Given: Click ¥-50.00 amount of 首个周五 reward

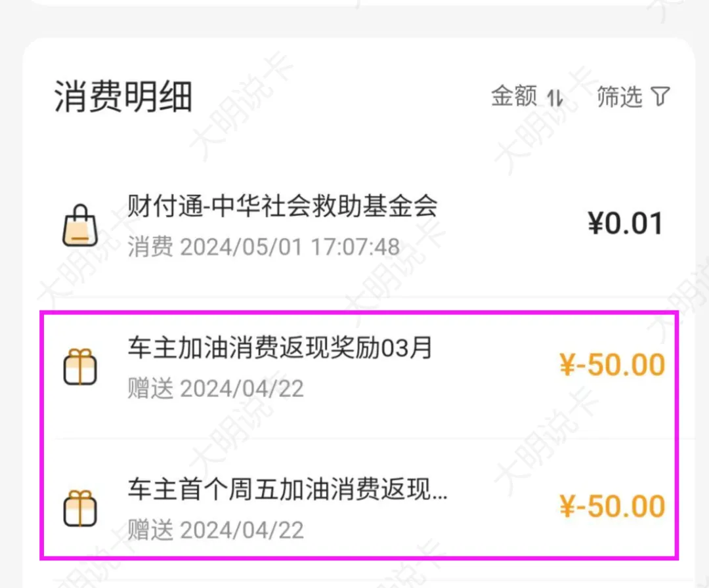Looking at the screenshot, I should pos(612,506).
